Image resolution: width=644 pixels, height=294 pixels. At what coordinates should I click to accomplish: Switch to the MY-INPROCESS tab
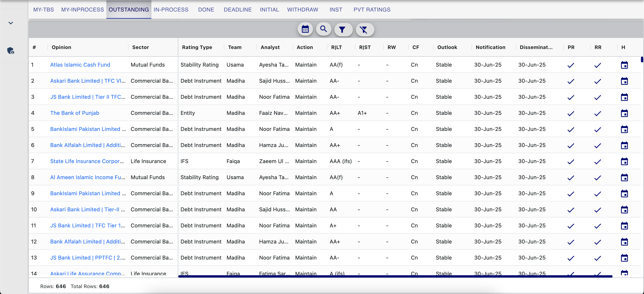[x=82, y=10]
